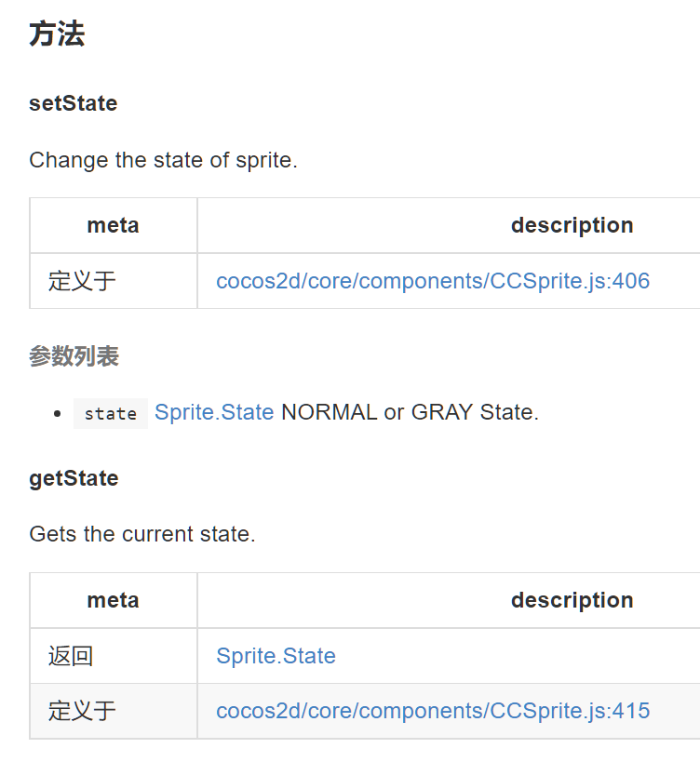This screenshot has width=700, height=762.
Task: Click the getState method heading
Action: pos(74,478)
